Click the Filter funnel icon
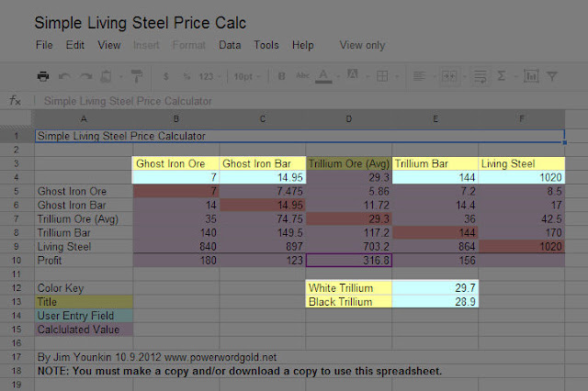 pyautogui.click(x=551, y=76)
